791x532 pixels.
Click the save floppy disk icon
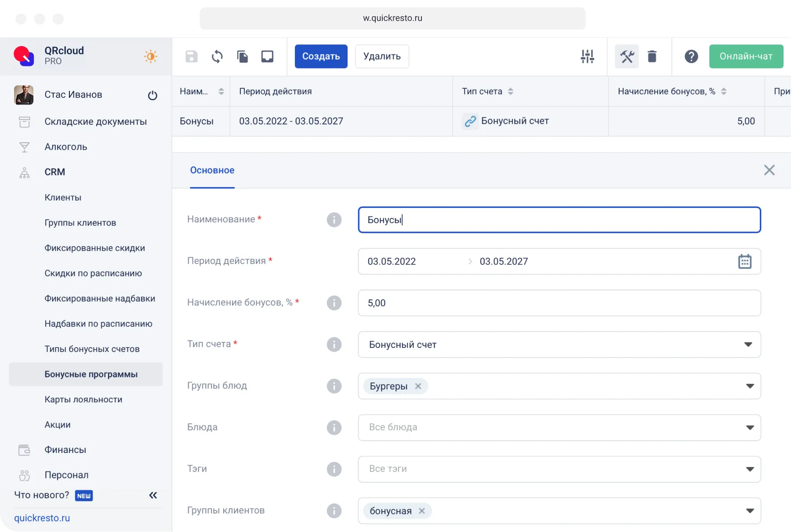192,56
